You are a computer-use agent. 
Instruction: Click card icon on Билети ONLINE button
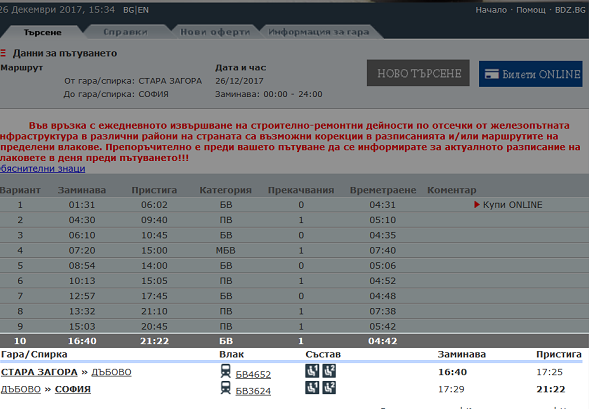(492, 74)
